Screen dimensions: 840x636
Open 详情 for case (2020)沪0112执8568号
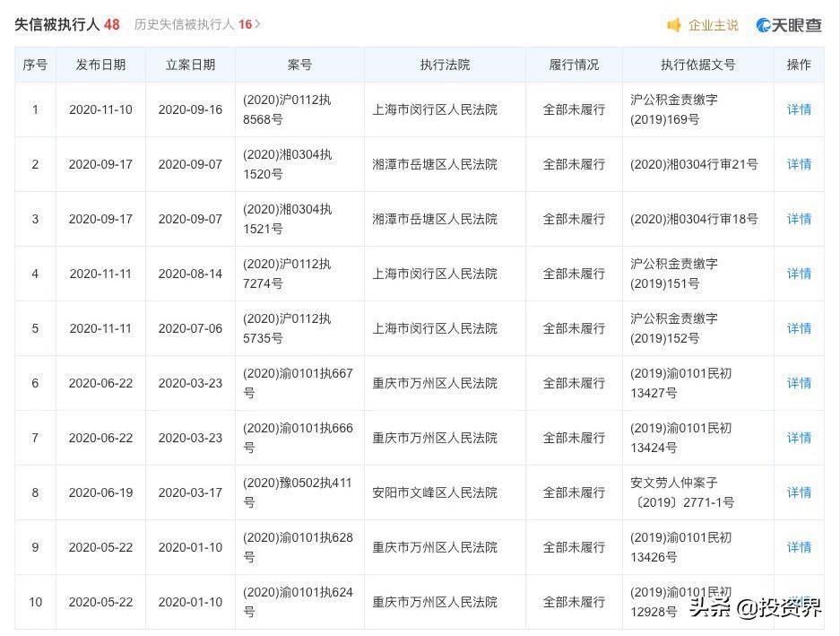click(x=798, y=109)
